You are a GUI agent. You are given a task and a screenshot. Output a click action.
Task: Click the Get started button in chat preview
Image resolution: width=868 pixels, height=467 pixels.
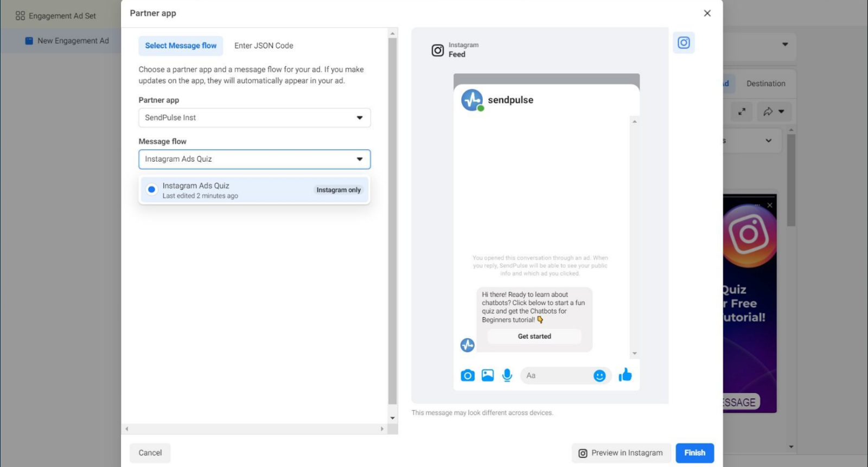pos(534,336)
